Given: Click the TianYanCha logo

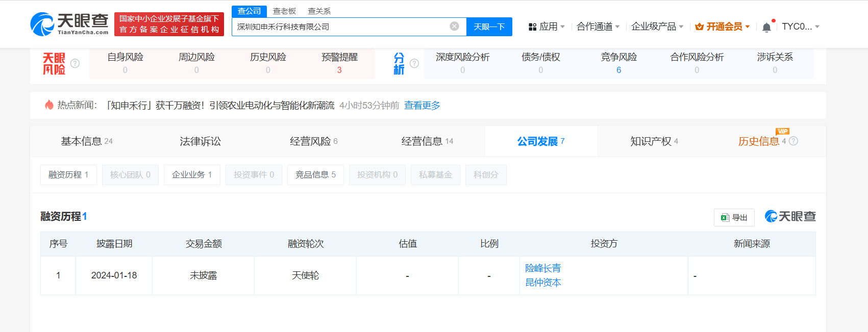Looking at the screenshot, I should [x=69, y=24].
